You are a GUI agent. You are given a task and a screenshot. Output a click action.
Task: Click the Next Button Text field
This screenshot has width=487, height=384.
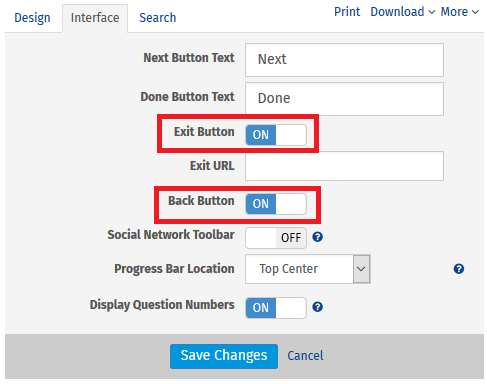coord(344,60)
